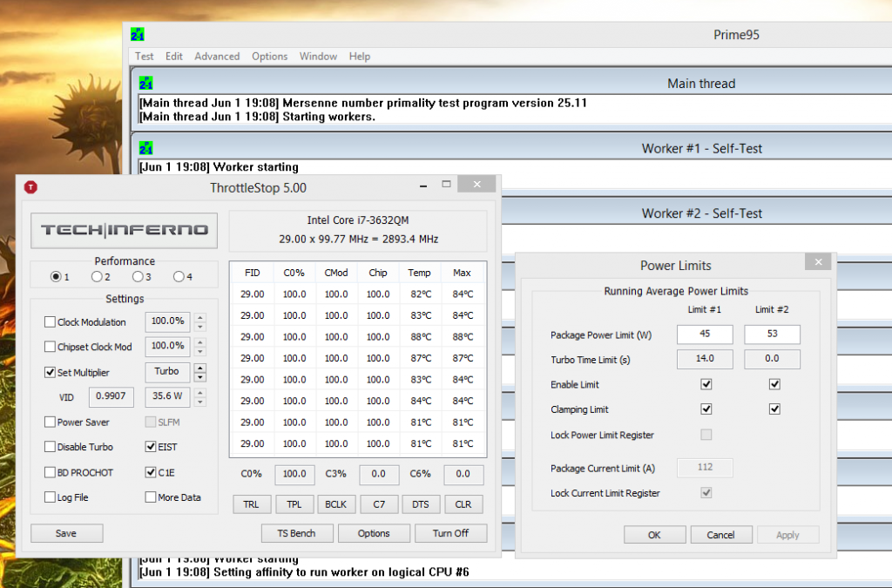Open the Test menu in Prime95
892x588 pixels.
(x=144, y=57)
